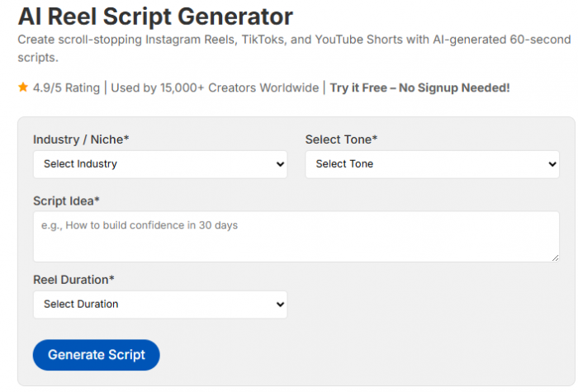Click the Script Idea field label
The image size is (578, 392).
point(66,201)
